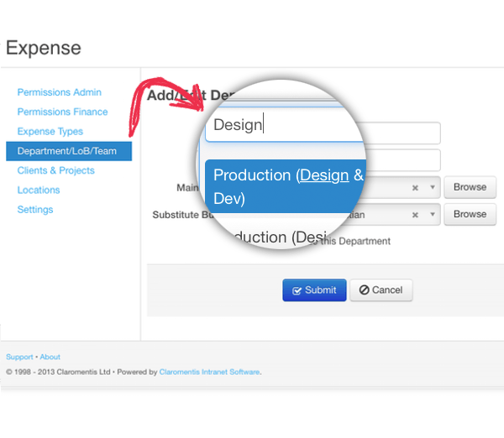The image size is (504, 438).
Task: Open the Support link in the footer
Action: tap(19, 357)
